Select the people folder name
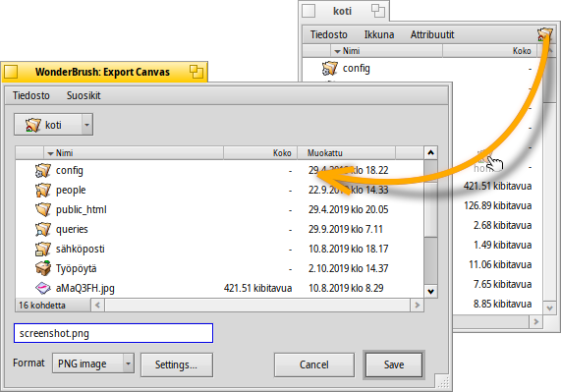 [x=71, y=191]
